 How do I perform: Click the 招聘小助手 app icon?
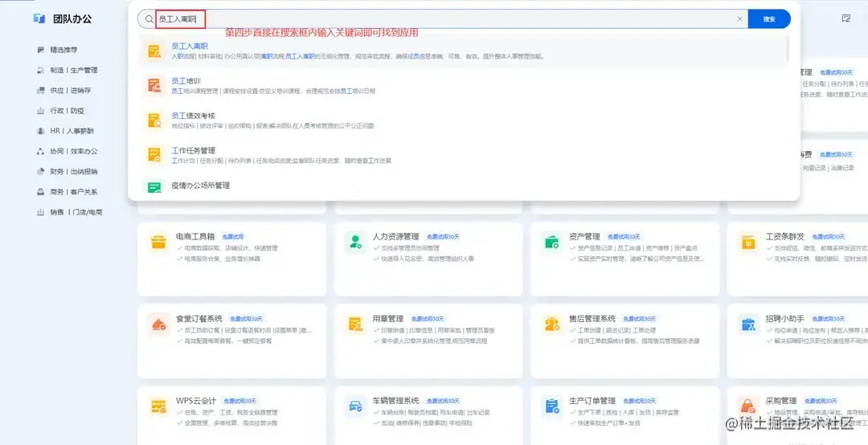[x=748, y=325]
